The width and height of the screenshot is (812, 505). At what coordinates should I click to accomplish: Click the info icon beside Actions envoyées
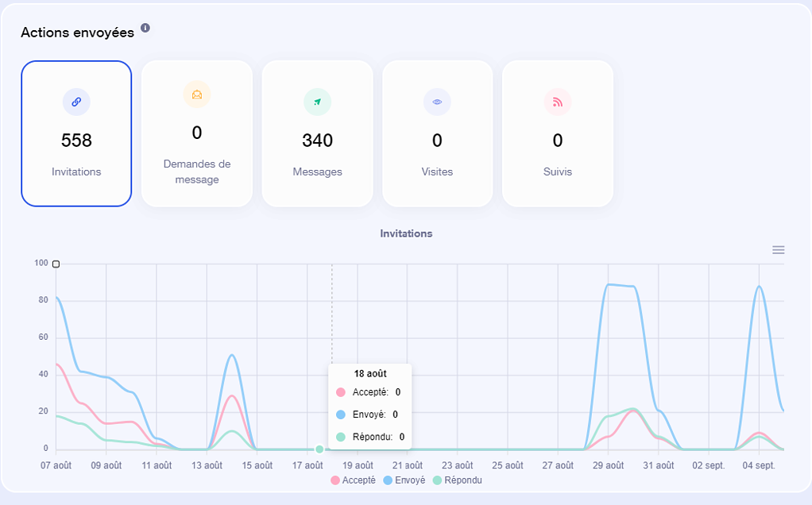tap(145, 28)
